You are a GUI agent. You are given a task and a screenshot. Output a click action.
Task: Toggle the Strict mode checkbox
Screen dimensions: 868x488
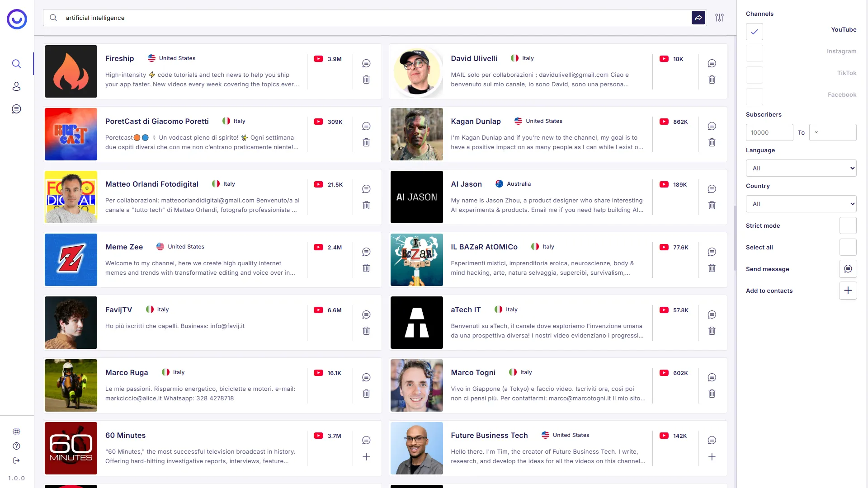849,225
